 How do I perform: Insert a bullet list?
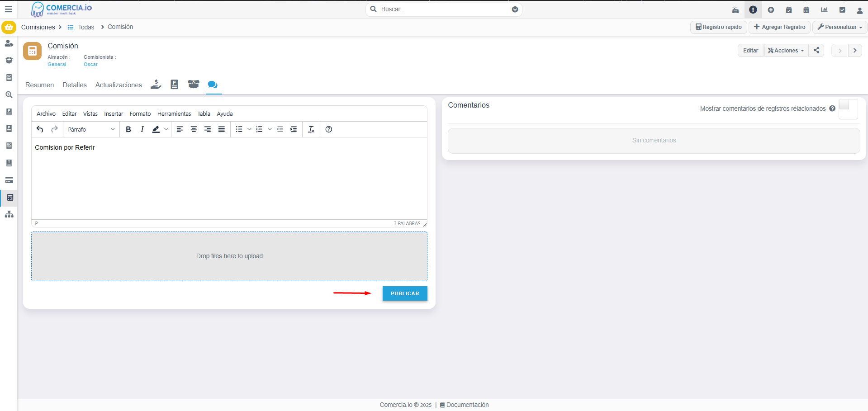(x=239, y=129)
